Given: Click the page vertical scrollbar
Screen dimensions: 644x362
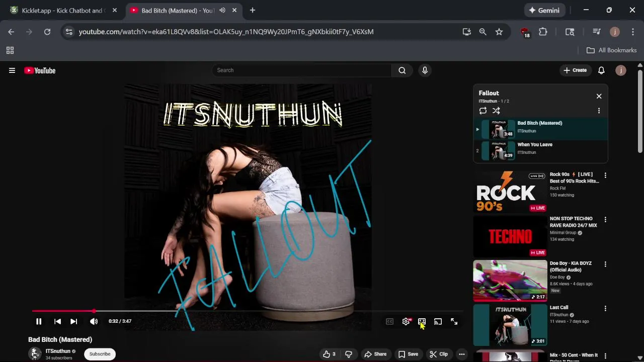Looking at the screenshot, I should pos(640,111).
